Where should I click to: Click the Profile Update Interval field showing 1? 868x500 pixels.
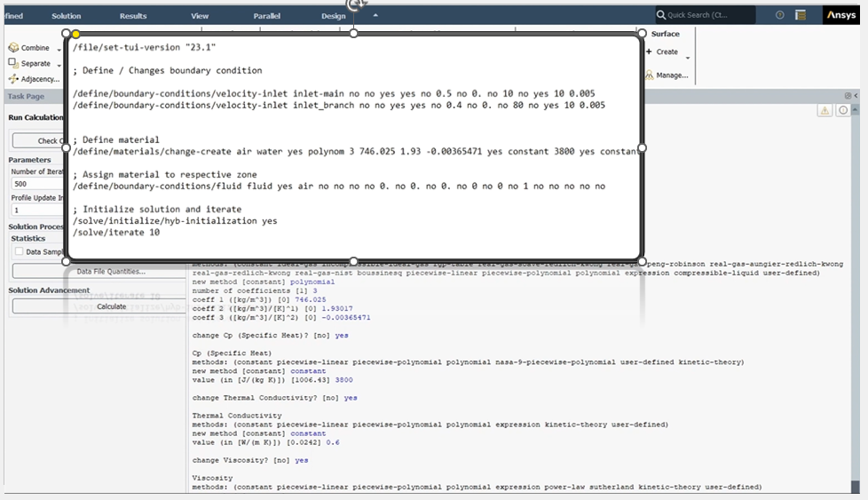coord(37,210)
